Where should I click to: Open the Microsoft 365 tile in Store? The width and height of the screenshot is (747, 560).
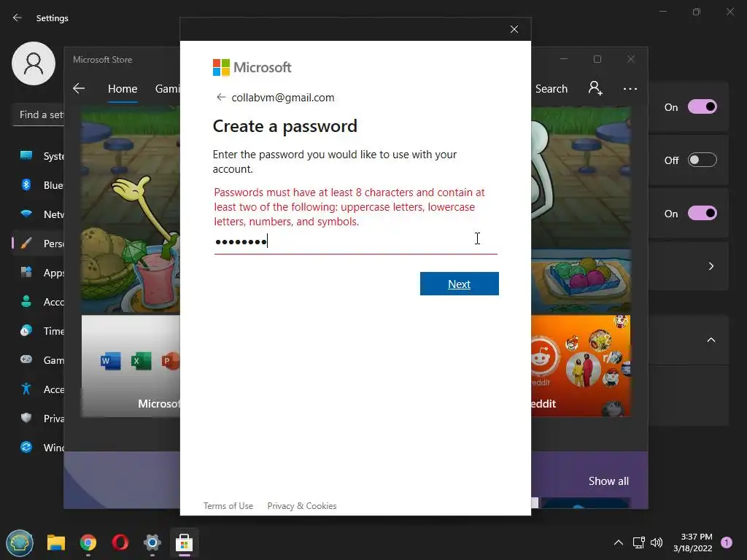click(x=131, y=366)
